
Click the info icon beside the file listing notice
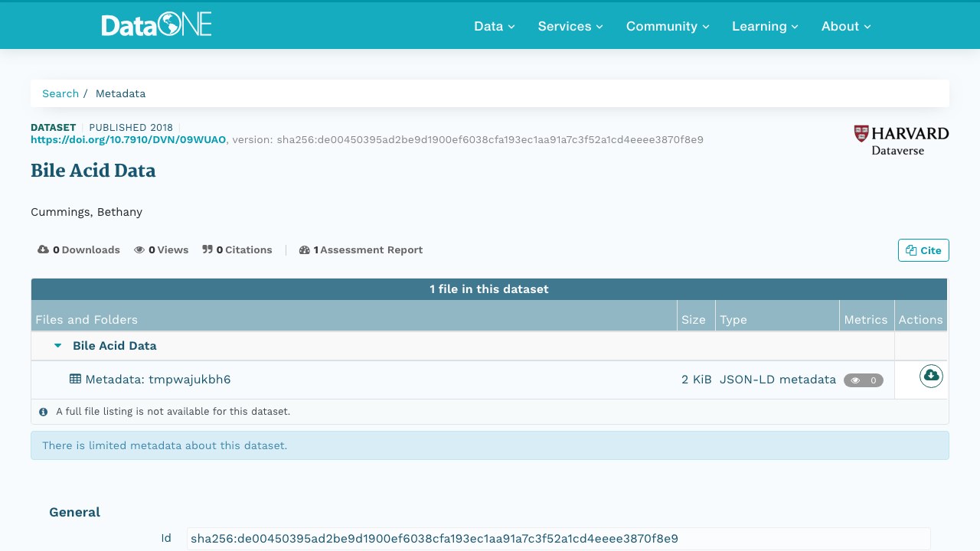point(44,412)
